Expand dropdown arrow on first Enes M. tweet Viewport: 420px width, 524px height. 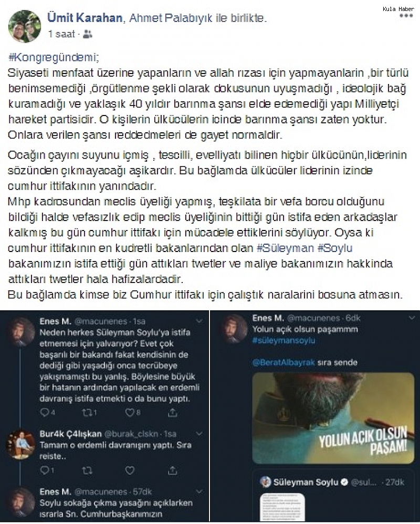tap(199, 321)
